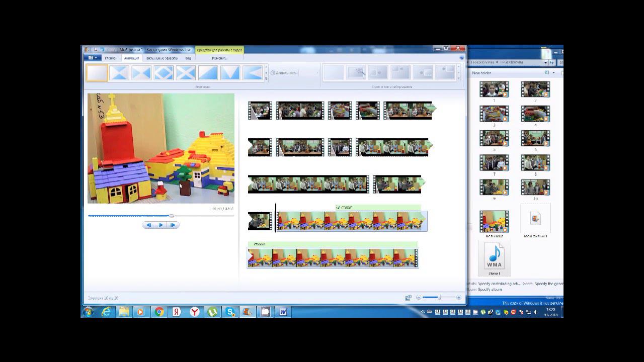Select video file 8 in Explorer
The height and width of the screenshot is (362, 644).
535,163
